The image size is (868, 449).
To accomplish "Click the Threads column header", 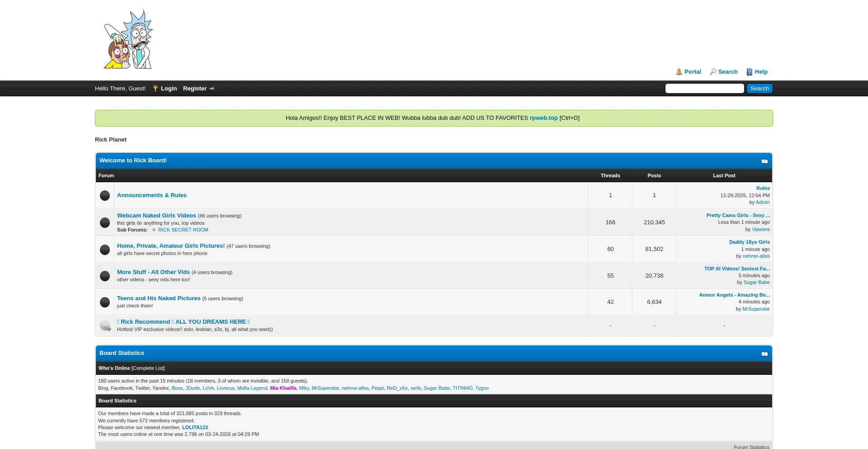I will 610,175.
